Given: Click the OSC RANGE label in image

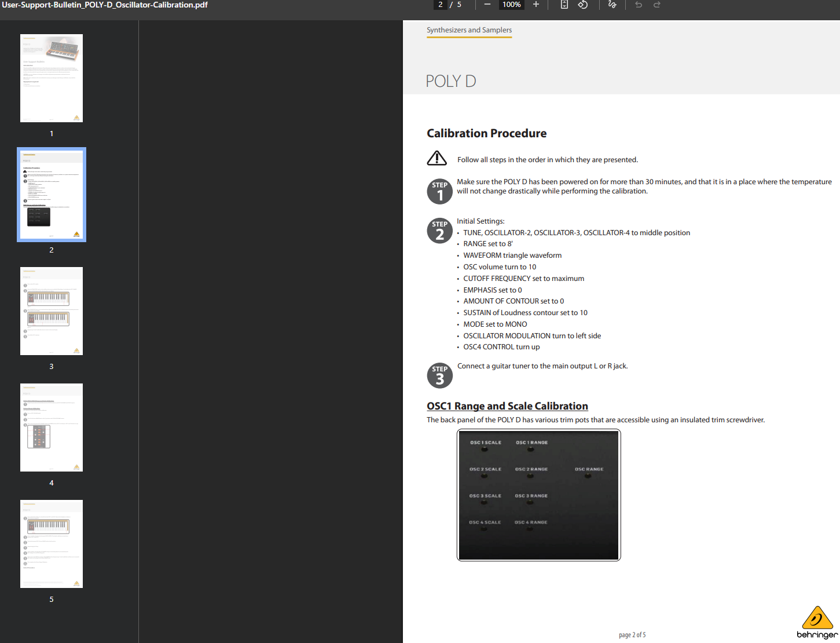Looking at the screenshot, I should click(589, 469).
